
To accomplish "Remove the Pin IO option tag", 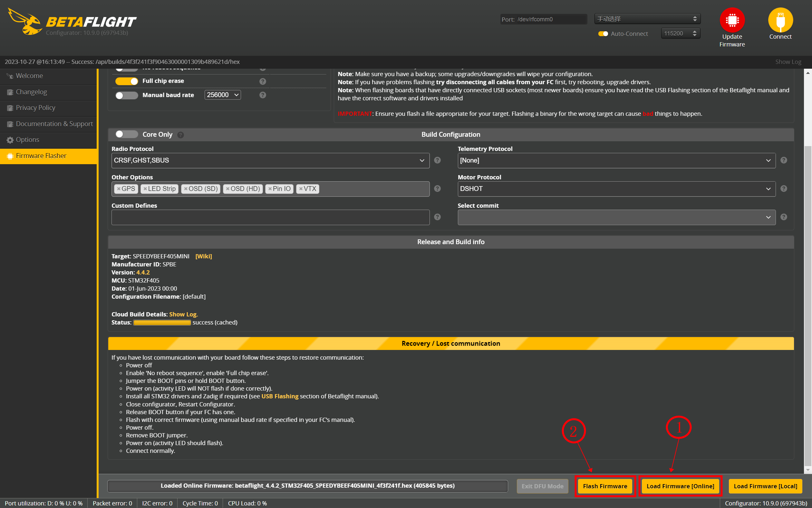I will (270, 189).
